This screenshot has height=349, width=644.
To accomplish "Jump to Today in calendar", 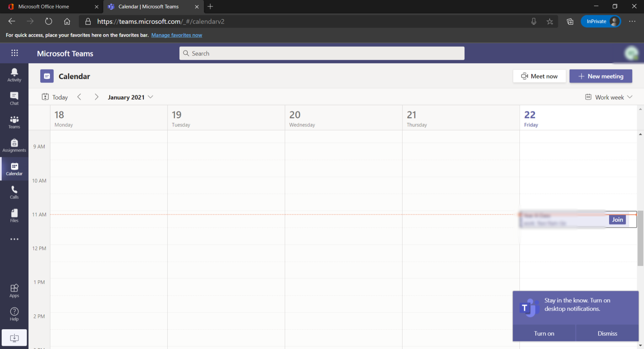I will (x=55, y=97).
